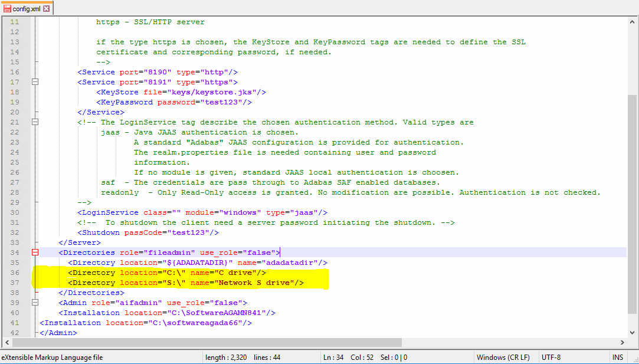Click the horizontal scrollbar thumb
The image size is (639, 364).
[x=207, y=342]
